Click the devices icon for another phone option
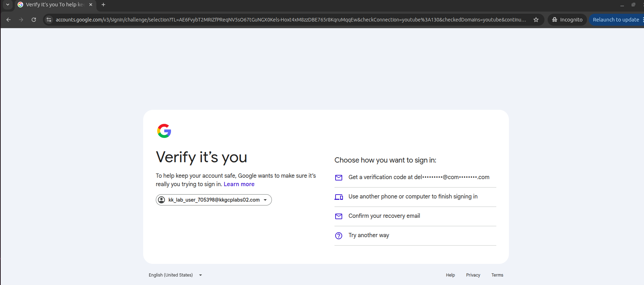The width and height of the screenshot is (644, 285). click(339, 197)
